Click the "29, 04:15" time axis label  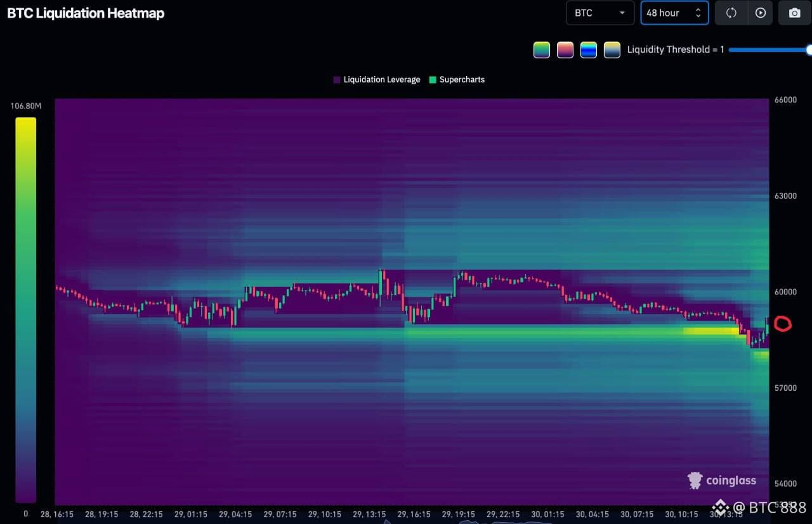(235, 514)
